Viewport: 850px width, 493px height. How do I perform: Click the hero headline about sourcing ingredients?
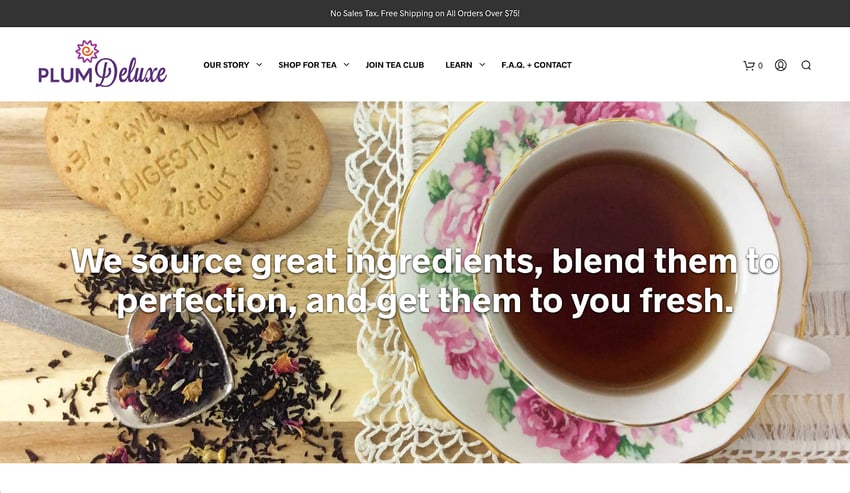tap(425, 281)
